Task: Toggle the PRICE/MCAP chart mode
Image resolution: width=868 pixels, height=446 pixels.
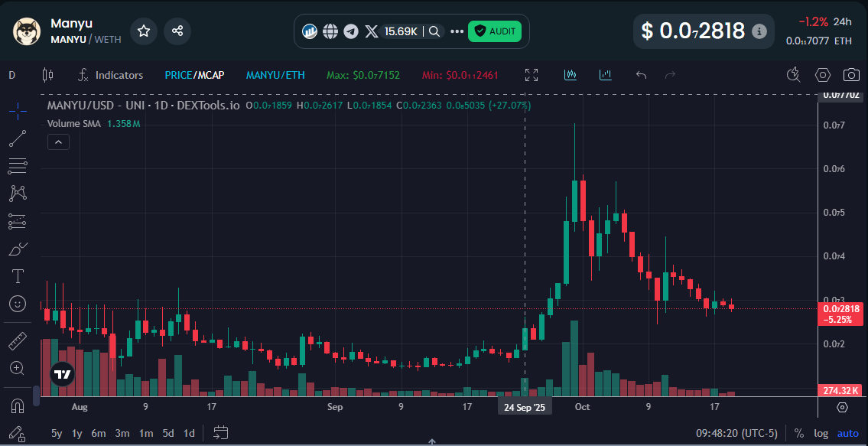Action: 194,75
